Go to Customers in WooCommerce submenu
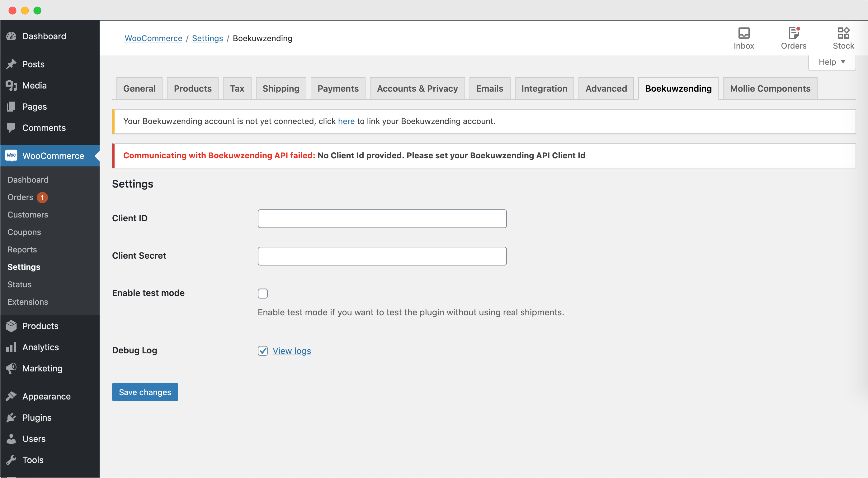Viewport: 868px width, 478px height. 28,215
